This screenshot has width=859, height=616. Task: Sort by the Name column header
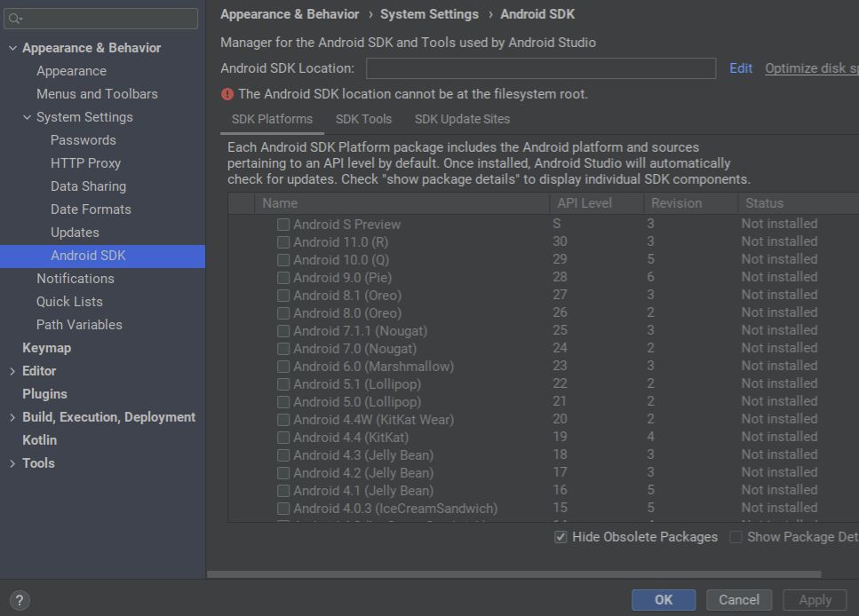pyautogui.click(x=402, y=203)
